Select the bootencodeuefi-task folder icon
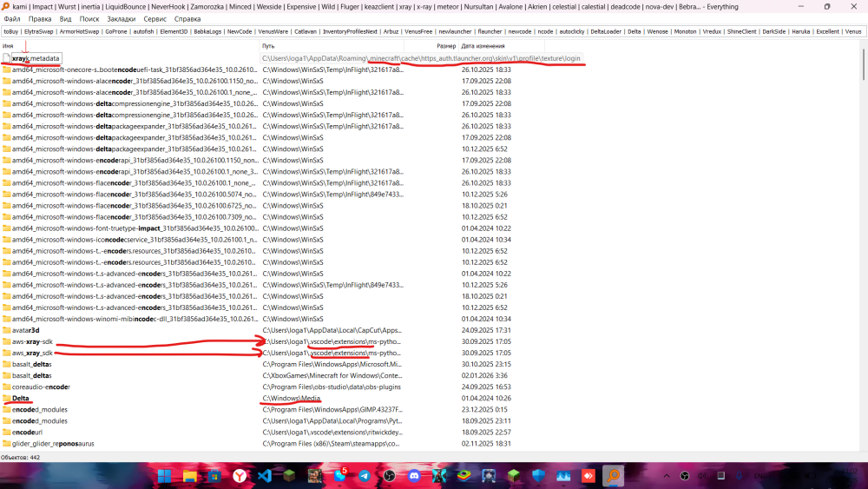Screen dimensions: 868x489 [6, 69]
